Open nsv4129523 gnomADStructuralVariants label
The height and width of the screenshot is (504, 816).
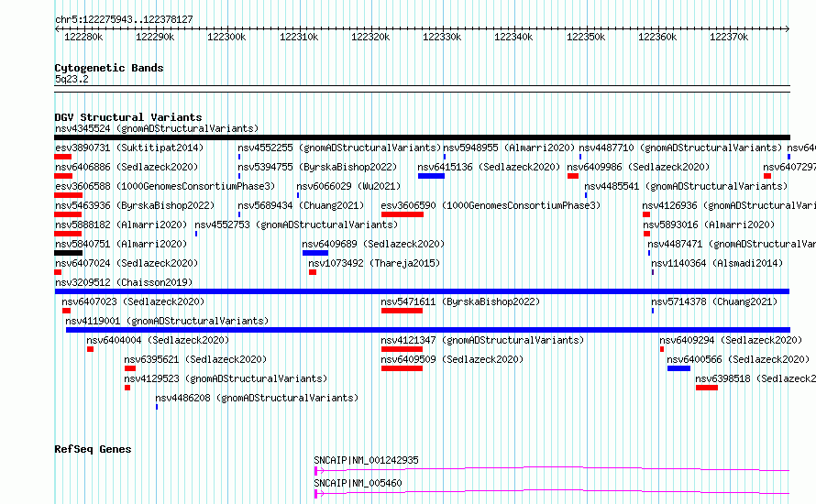pos(226,378)
